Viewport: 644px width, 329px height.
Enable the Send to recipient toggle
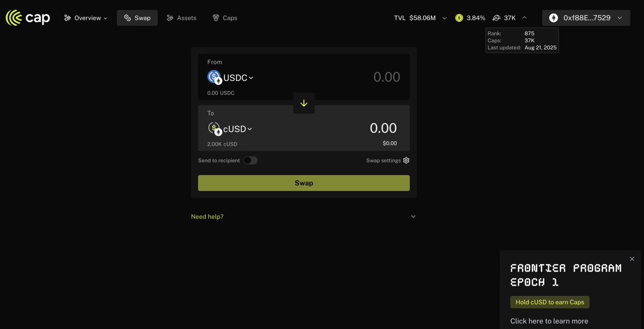tap(250, 160)
